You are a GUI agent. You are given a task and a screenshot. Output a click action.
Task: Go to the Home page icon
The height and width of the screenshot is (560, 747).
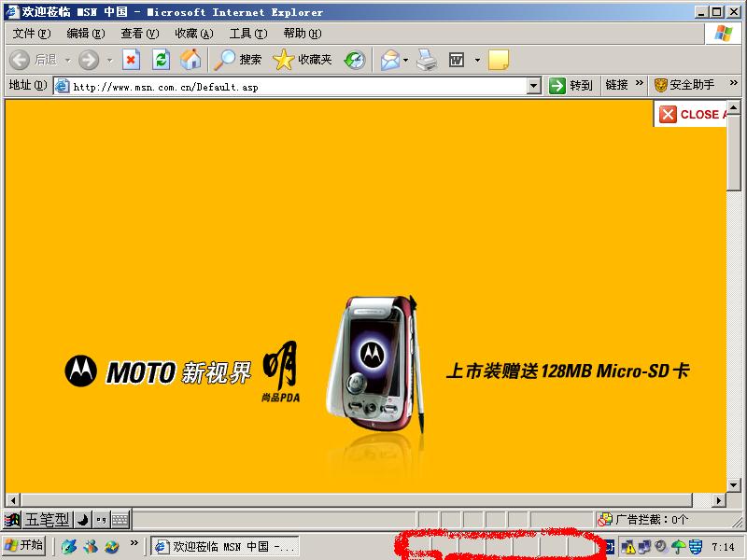coord(190,60)
